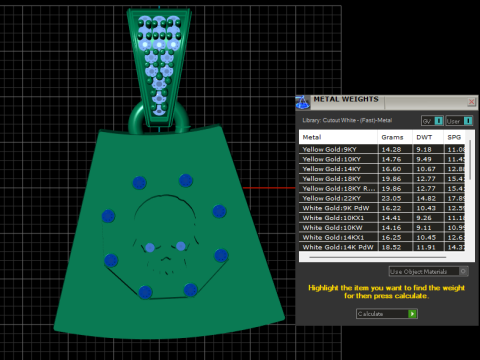Viewport: 480px width, 360px height.
Task: Click the Metal Weights title bar
Action: (388, 102)
